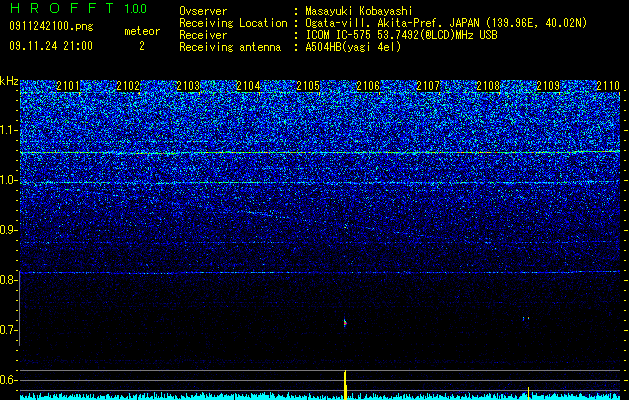Select the 2108 time marker
This screenshot has height=400, width=629.
(x=488, y=86)
